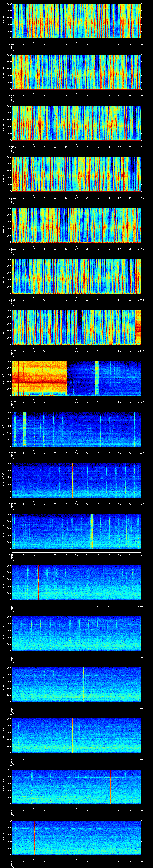Click the "6:33:00" start time label
The image size is (153, 868).
12,147
